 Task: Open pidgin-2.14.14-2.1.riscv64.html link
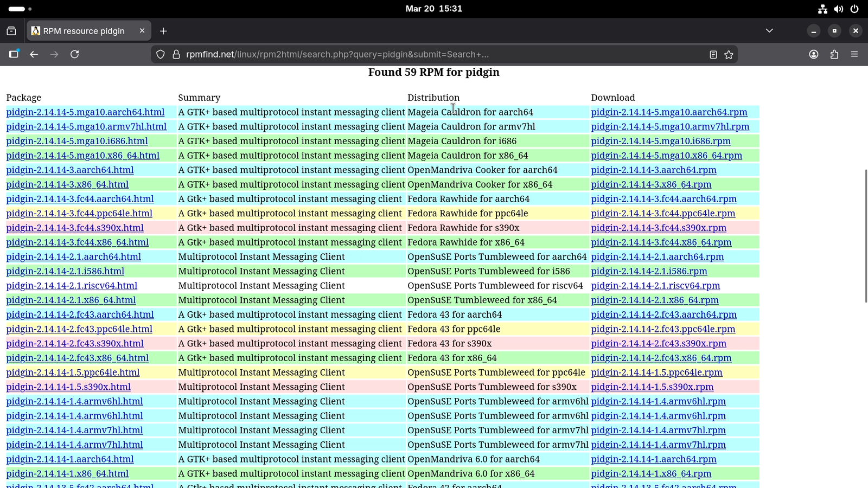coord(72,286)
